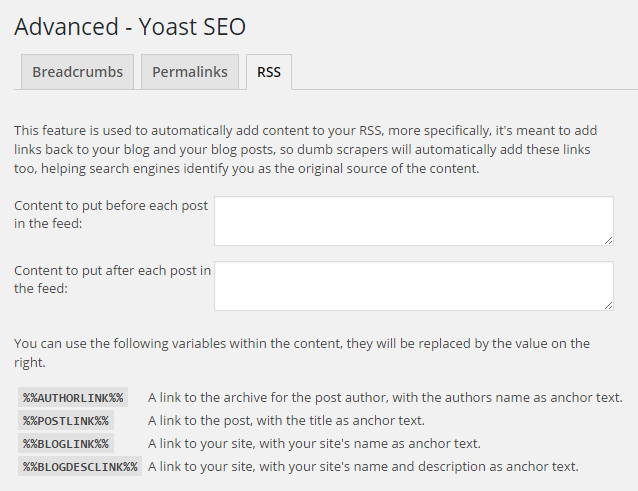This screenshot has height=491, width=638.
Task: Click the post author archive link description
Action: [385, 398]
